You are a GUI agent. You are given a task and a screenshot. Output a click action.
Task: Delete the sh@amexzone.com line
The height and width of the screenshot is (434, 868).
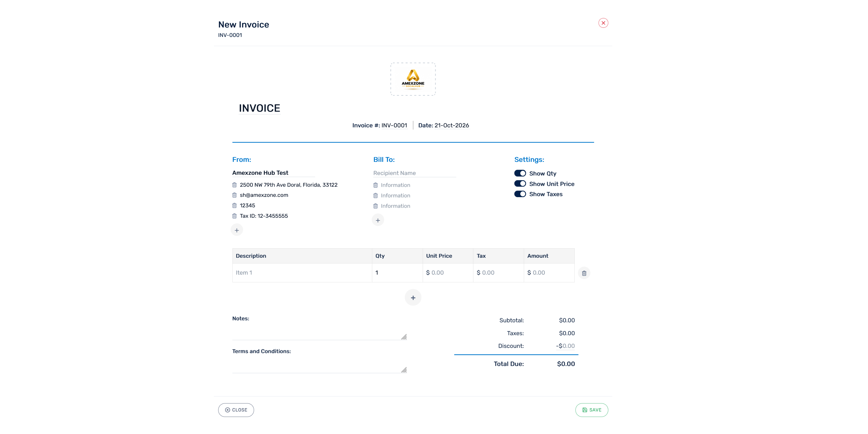234,195
